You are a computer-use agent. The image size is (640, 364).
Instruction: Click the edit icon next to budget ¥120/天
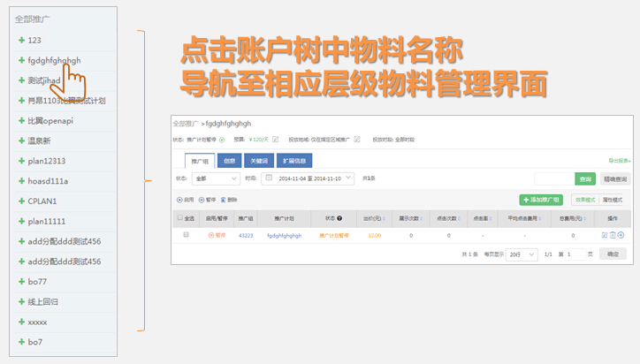pyautogui.click(x=276, y=139)
